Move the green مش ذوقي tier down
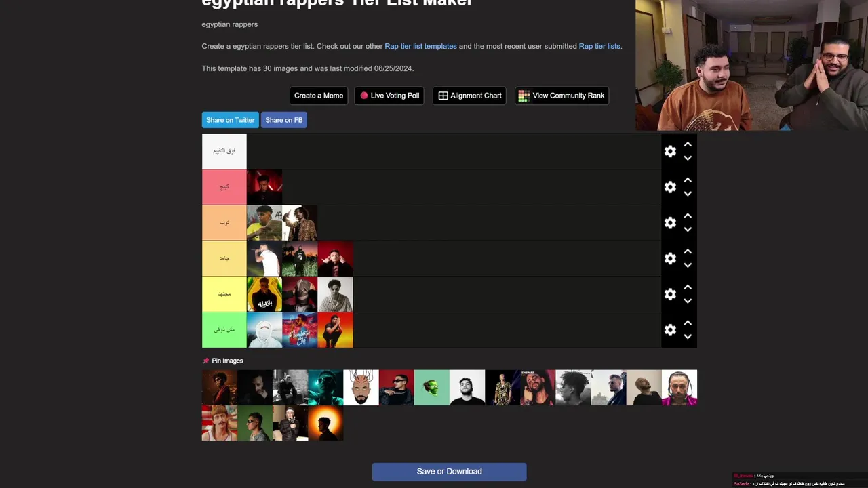868x488 pixels. click(x=688, y=337)
